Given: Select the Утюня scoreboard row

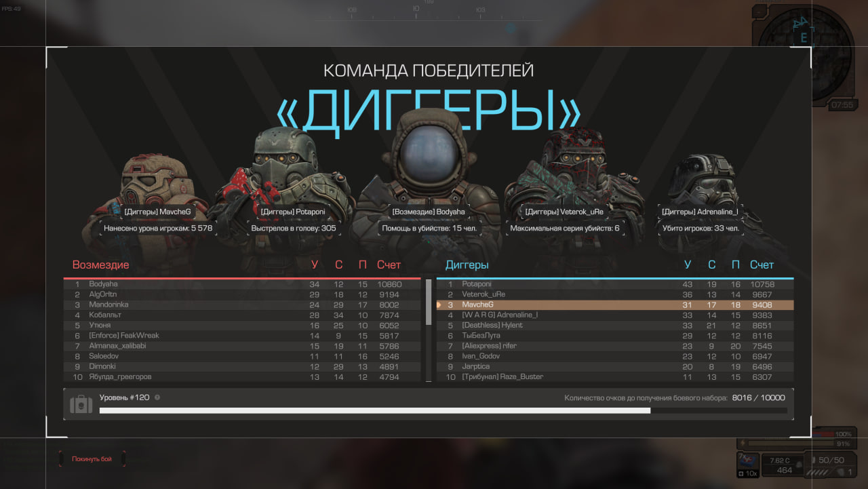Looking at the screenshot, I should tap(242, 326).
